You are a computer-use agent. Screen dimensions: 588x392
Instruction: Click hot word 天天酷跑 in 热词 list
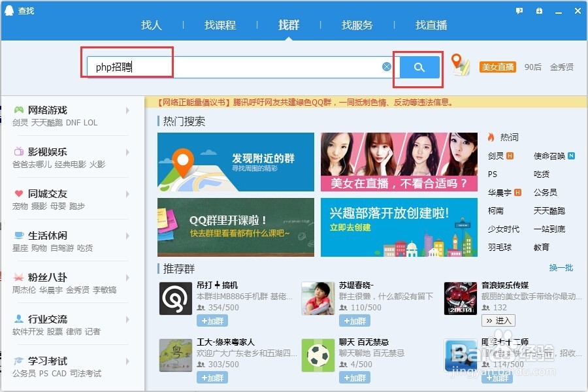pyautogui.click(x=549, y=211)
